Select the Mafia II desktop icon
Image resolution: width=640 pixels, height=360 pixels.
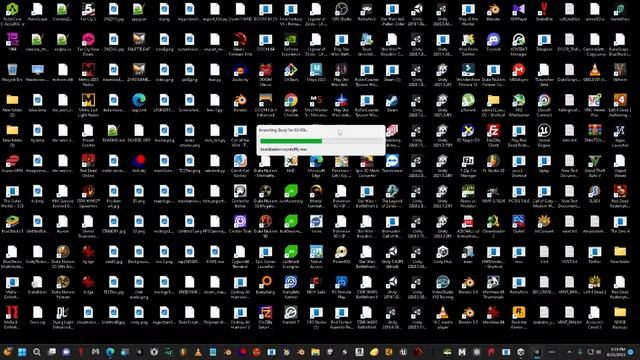12,316
